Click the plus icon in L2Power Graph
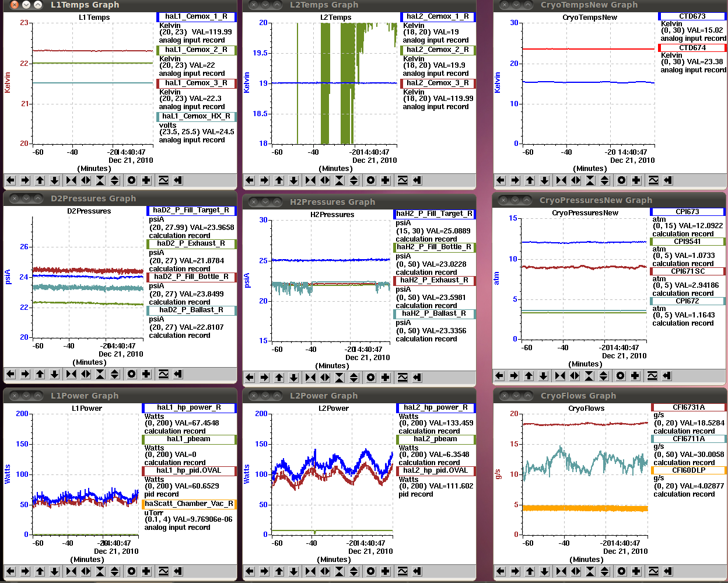This screenshot has width=728, height=583. click(x=386, y=571)
